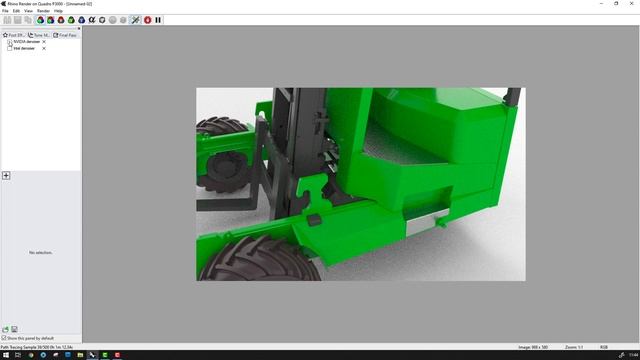Viewport: 640px width, 360px height.
Task: Enable the Intel denoiser checkbox
Action: pos(9,48)
